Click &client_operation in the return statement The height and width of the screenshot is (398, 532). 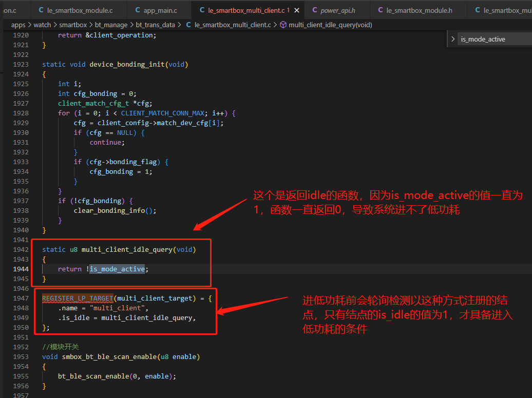click(119, 35)
